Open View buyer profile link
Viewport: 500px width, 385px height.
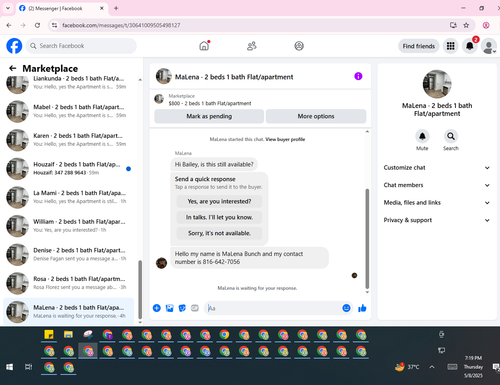[x=285, y=139]
